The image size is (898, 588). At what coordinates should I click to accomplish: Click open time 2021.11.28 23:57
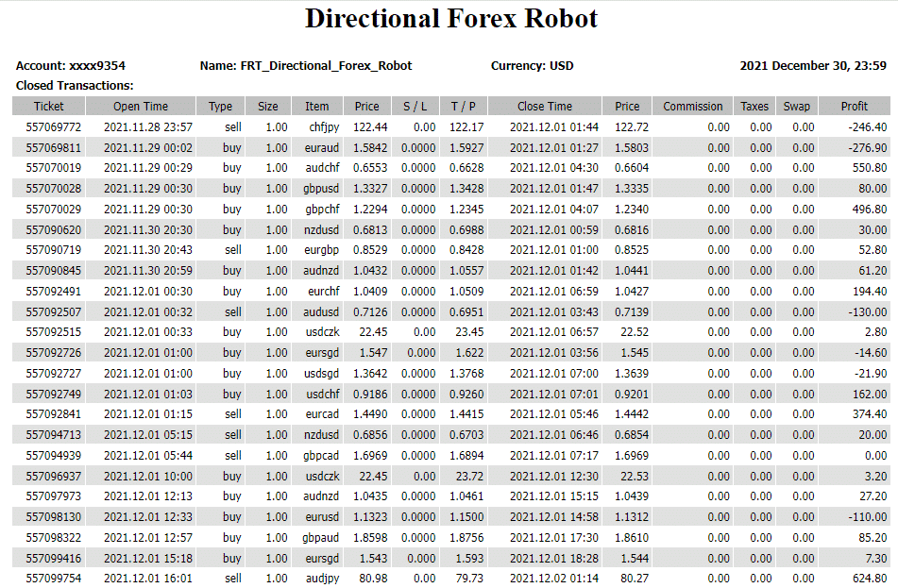point(147,127)
